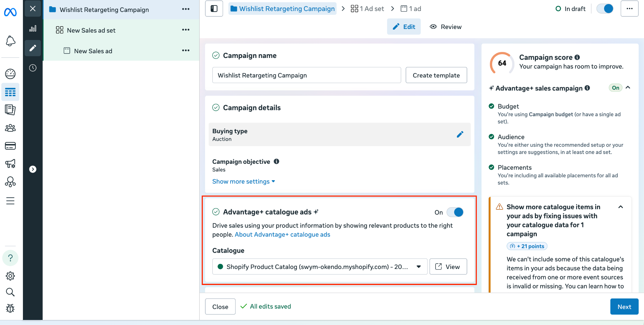The image size is (644, 325).
Task: Open Billing card icon in sidebar
Action: [x=10, y=146]
